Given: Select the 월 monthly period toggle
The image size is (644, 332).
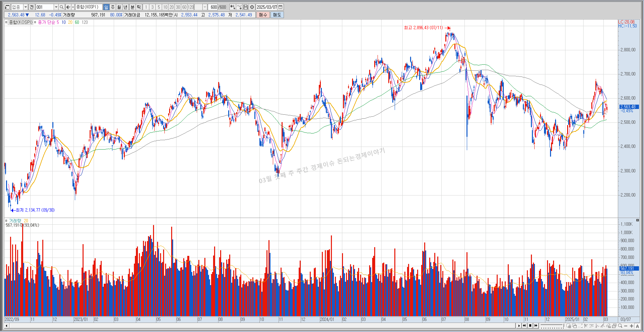Looking at the screenshot, I should pos(119,7).
